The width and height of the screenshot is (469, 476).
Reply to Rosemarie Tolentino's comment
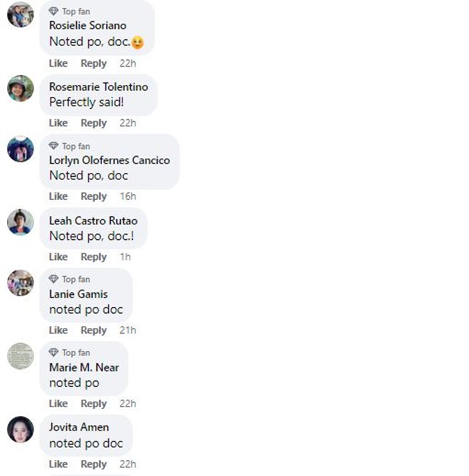[94, 123]
